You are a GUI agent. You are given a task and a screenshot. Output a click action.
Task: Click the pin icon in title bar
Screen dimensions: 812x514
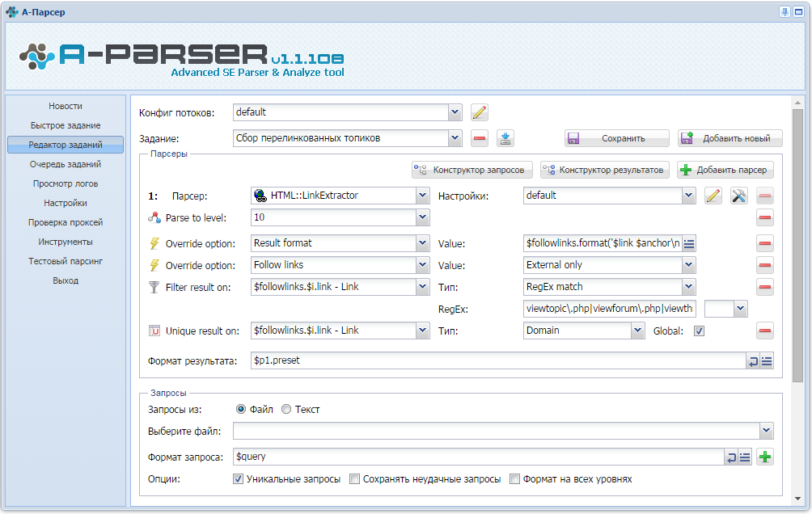pos(785,12)
